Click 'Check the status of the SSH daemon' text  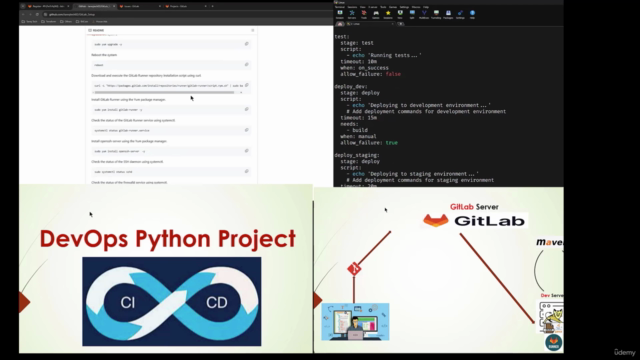coord(127,162)
